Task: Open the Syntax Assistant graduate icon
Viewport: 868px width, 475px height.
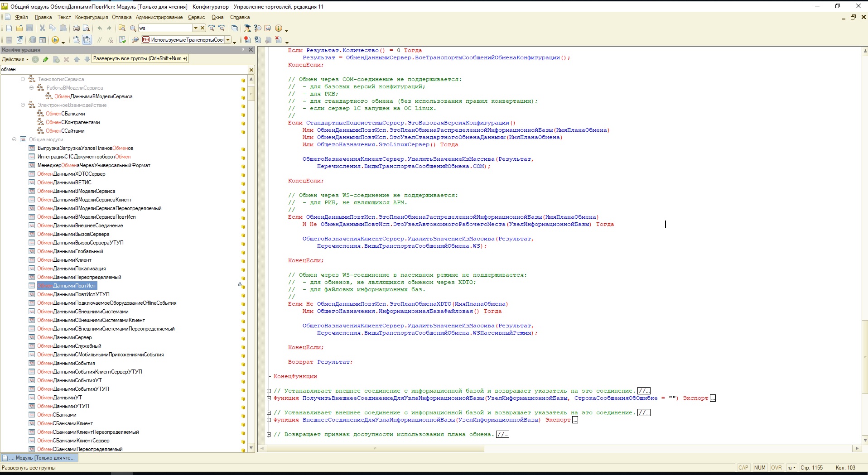Action: click(x=247, y=28)
